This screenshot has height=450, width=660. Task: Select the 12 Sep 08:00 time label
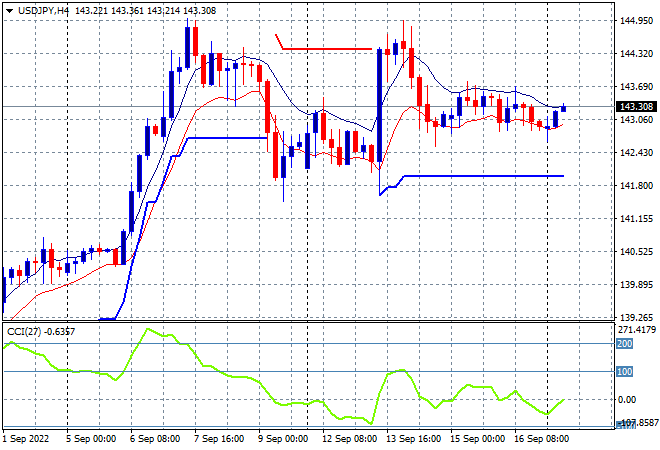349,439
